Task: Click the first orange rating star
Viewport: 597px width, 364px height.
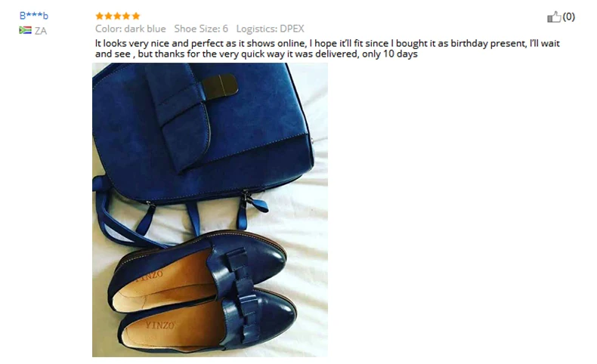Action: [99, 16]
